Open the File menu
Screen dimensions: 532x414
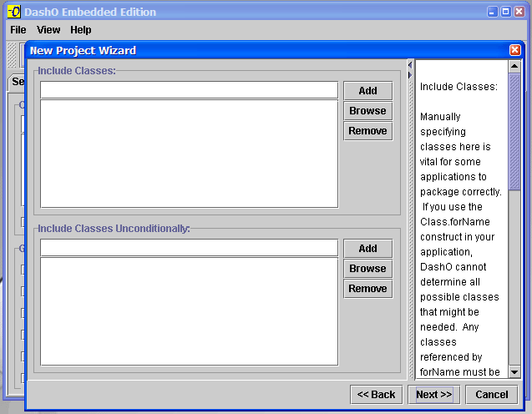(18, 30)
